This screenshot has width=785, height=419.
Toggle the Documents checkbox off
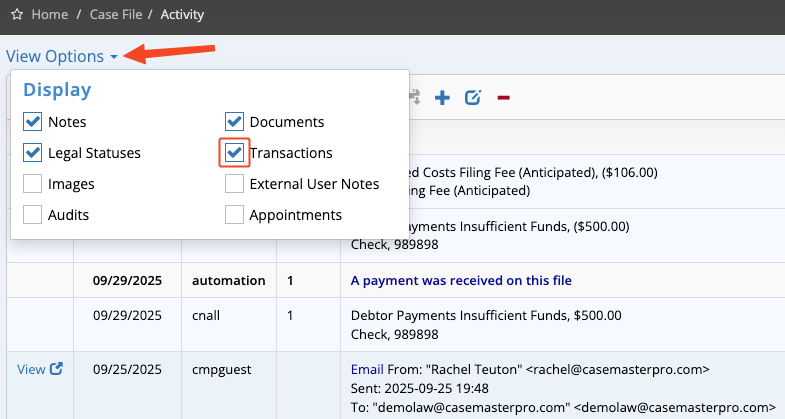click(x=234, y=122)
